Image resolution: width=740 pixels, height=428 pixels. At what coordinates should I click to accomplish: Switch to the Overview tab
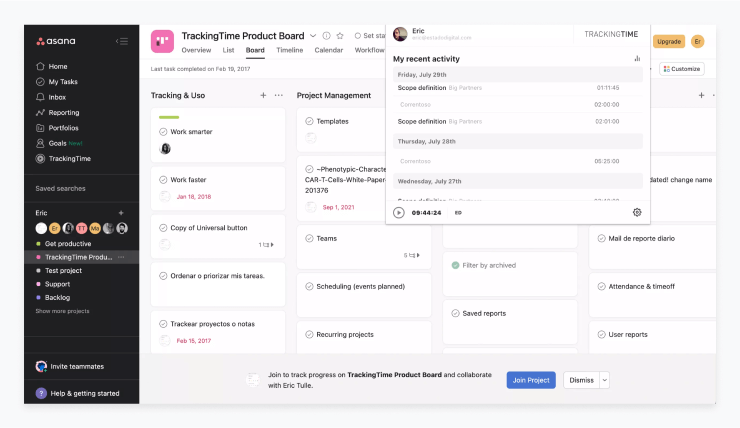pyautogui.click(x=196, y=50)
